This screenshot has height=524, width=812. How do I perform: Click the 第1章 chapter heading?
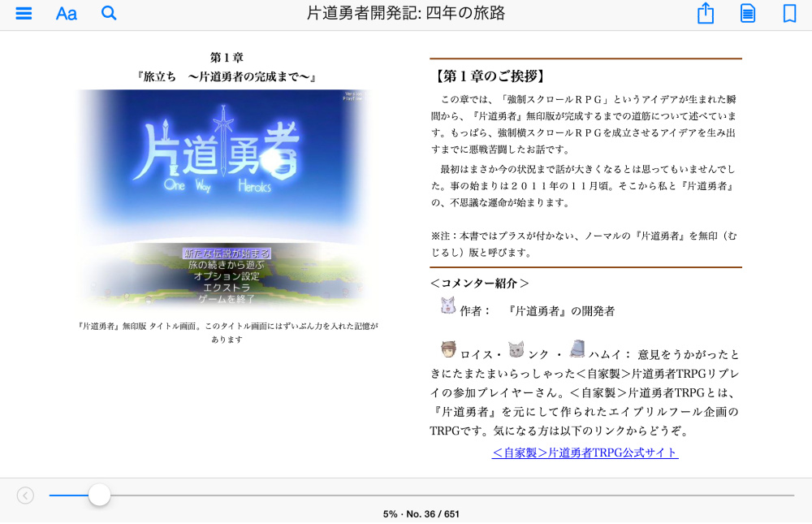tap(227, 58)
